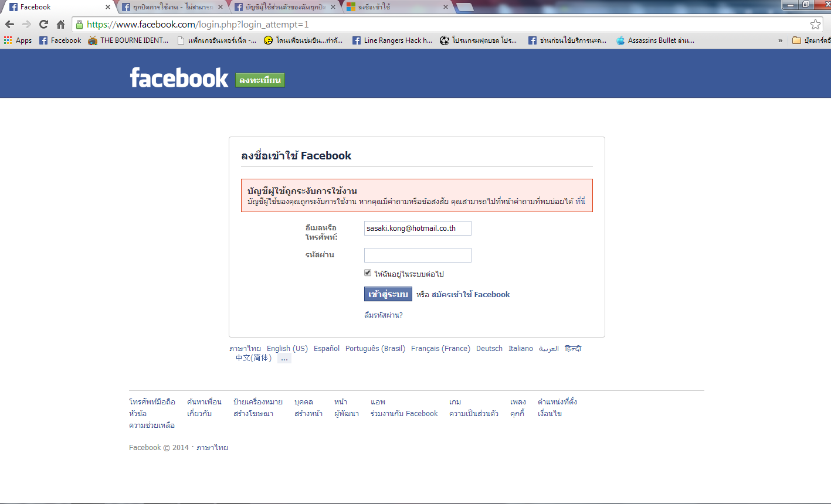Image resolution: width=831 pixels, height=504 pixels.
Task: Open the ค้นหาเพื่อน footer link
Action: (x=204, y=402)
